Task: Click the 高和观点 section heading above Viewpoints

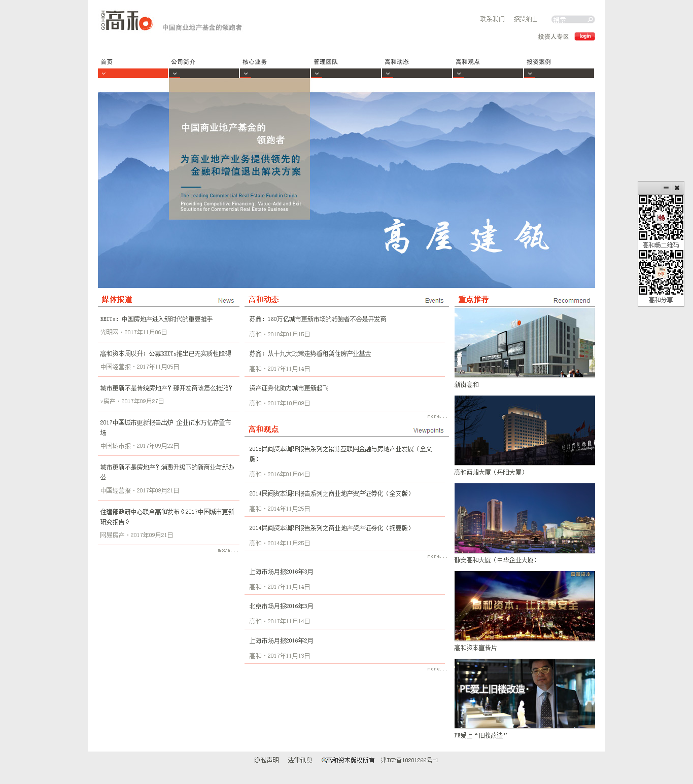Action: click(264, 430)
